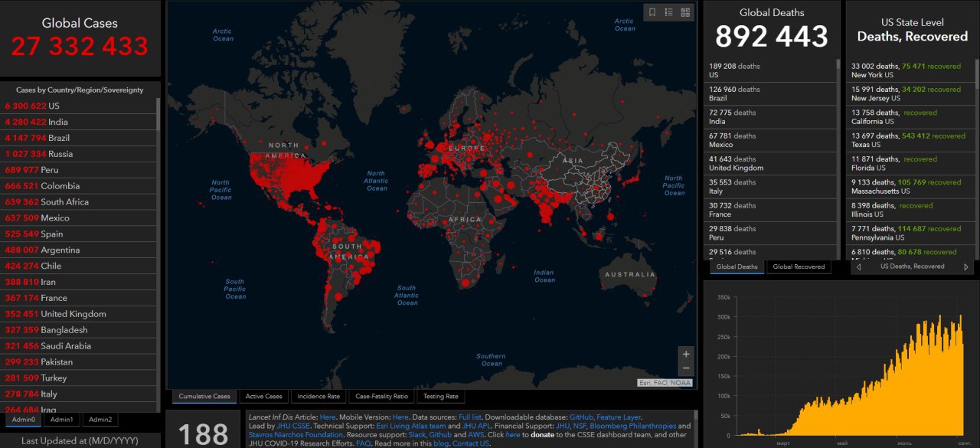Select Texas US state row
The image size is (980, 448).
(x=911, y=140)
